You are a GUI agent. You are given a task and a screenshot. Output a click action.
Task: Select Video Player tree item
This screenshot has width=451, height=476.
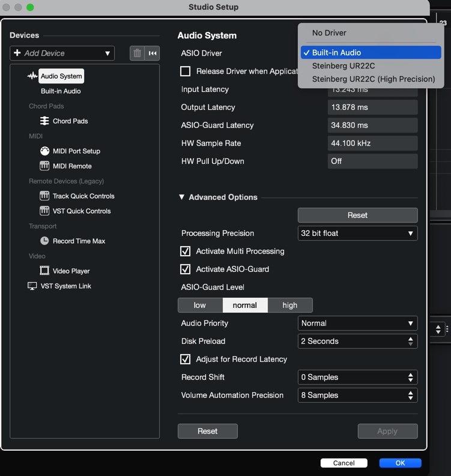click(71, 271)
